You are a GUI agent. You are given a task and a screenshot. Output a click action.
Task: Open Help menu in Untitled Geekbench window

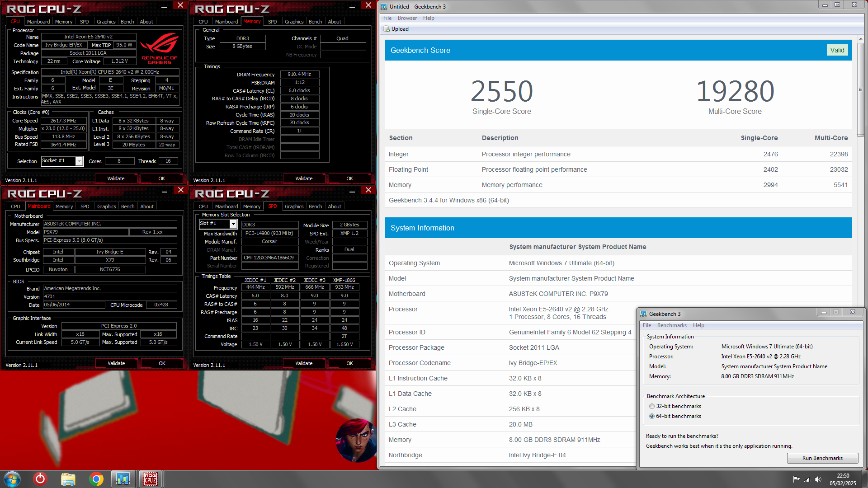coord(429,18)
